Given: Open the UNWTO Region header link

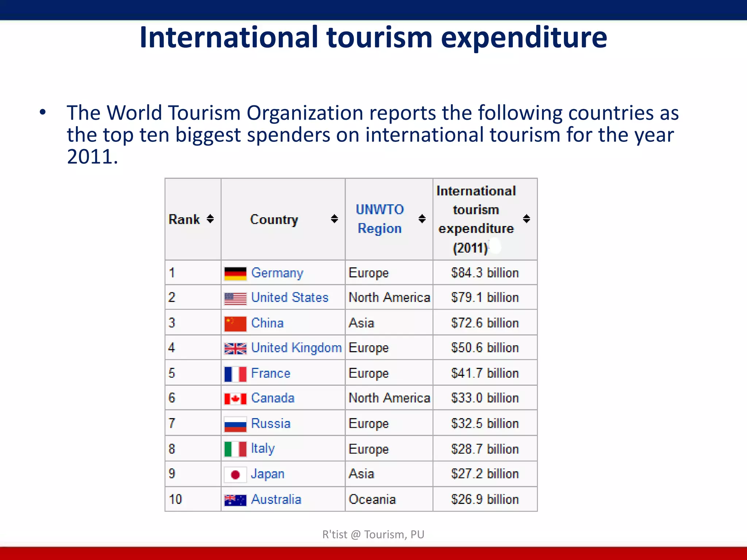Looking at the screenshot, I should point(380,219).
